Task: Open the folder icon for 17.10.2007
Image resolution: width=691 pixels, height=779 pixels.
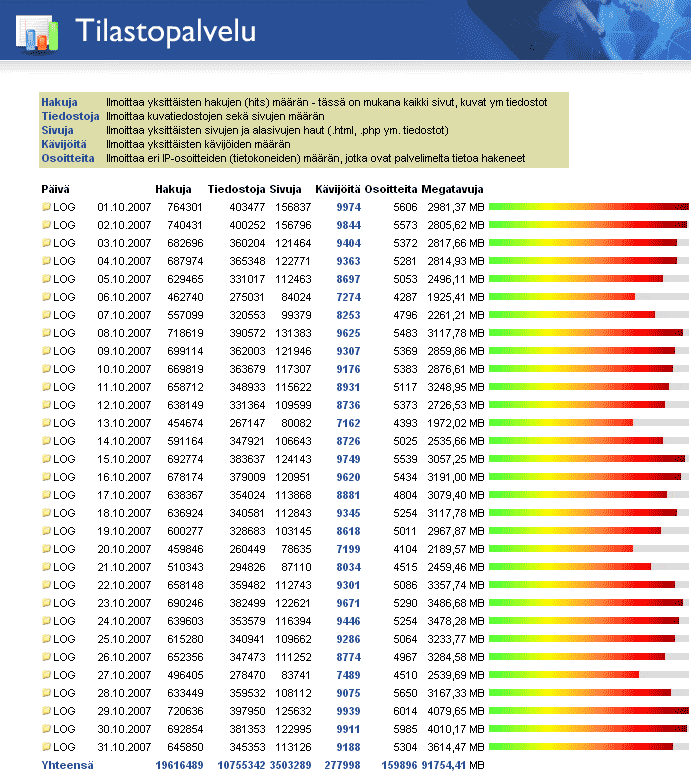Action: [x=47, y=495]
